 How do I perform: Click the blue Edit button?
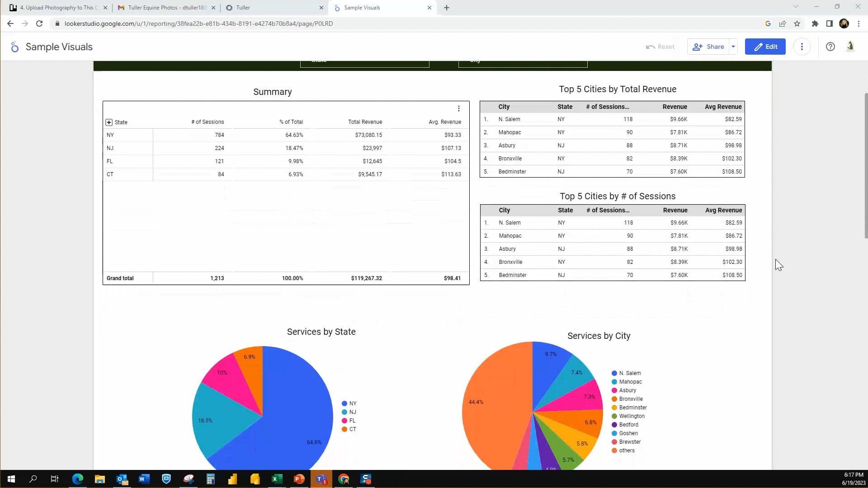point(765,47)
